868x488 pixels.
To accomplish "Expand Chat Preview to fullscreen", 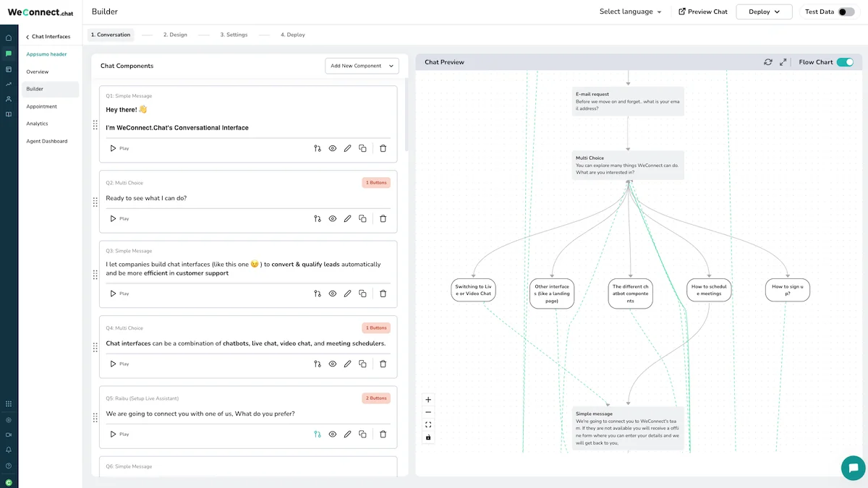I will coord(783,62).
